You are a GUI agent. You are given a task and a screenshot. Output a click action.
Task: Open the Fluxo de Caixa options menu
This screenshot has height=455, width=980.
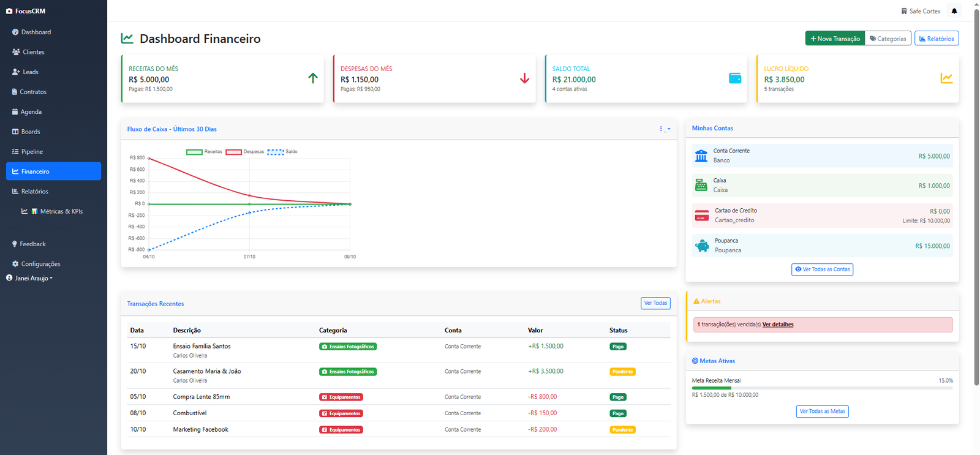point(664,129)
